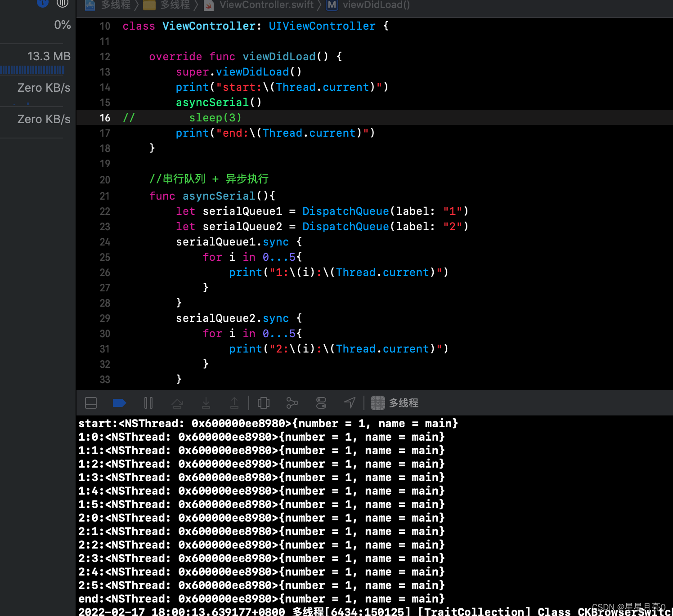Screen dimensions: 673x616
Task: Click super.viewDidLoad() call on line 13
Action: [239, 72]
